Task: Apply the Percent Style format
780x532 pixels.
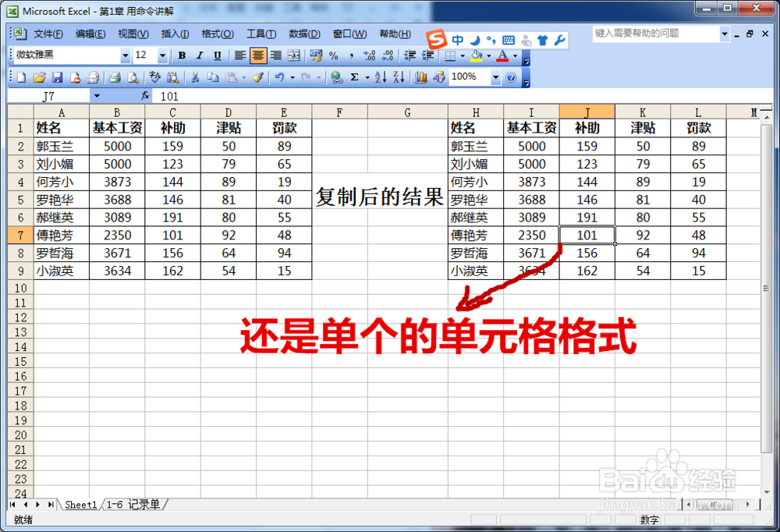Action: pyautogui.click(x=331, y=55)
